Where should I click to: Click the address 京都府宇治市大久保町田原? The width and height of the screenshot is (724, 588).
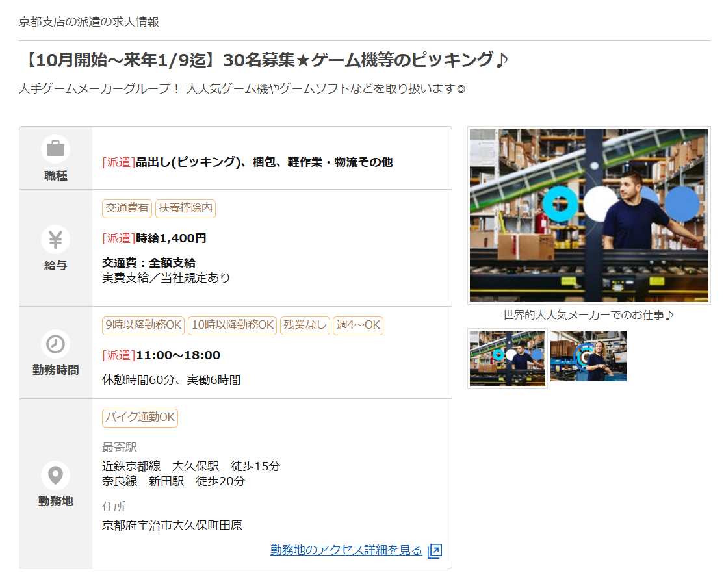click(x=172, y=525)
